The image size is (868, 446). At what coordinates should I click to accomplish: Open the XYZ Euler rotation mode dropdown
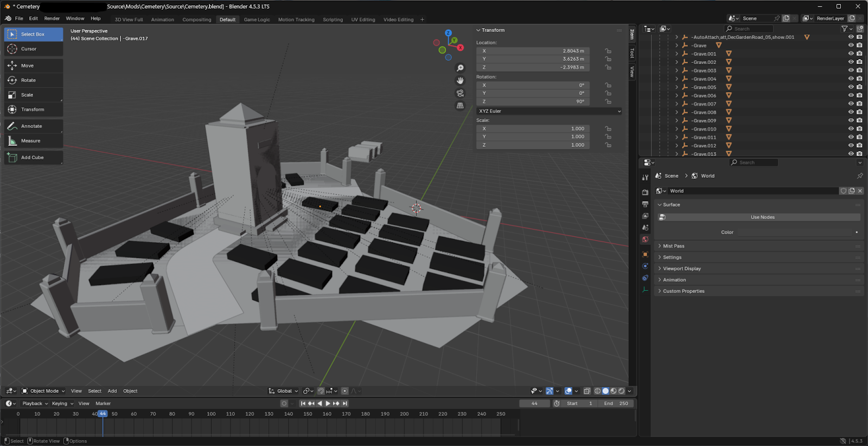549,111
